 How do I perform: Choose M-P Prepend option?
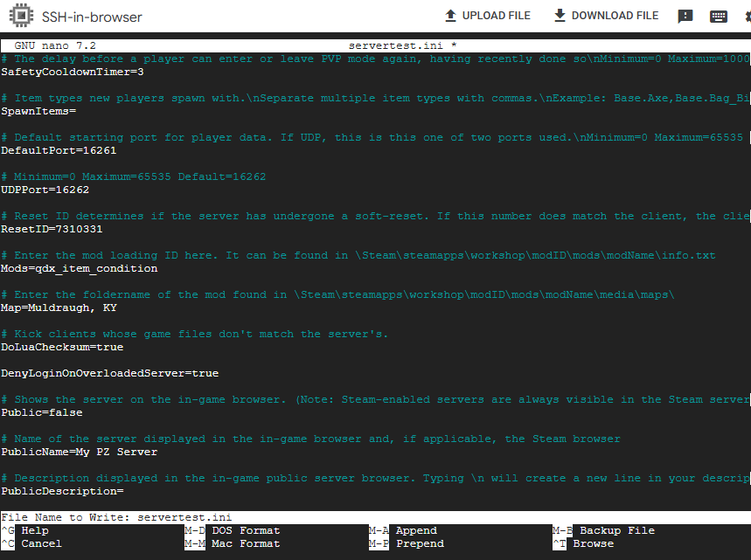pos(407,543)
